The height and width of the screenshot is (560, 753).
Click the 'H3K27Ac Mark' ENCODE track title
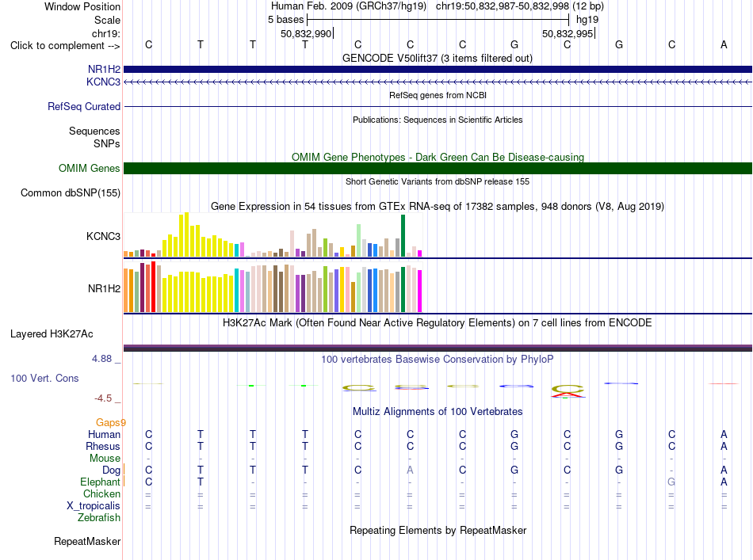click(x=438, y=322)
